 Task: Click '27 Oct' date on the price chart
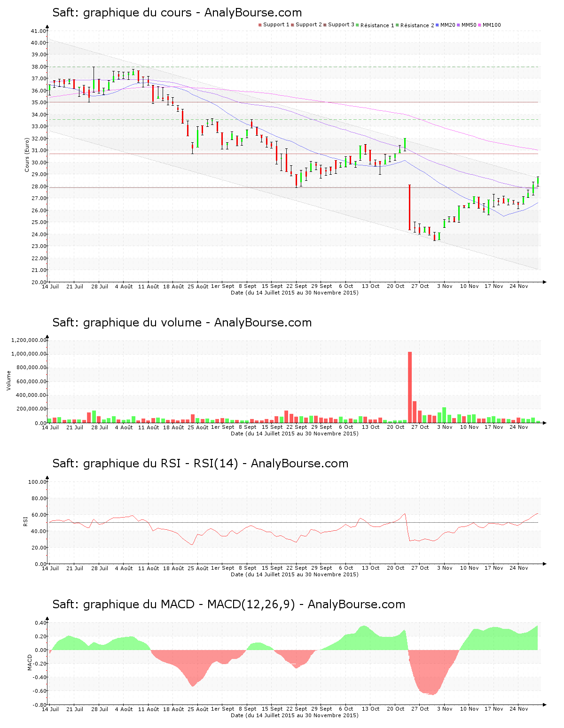[x=420, y=286]
